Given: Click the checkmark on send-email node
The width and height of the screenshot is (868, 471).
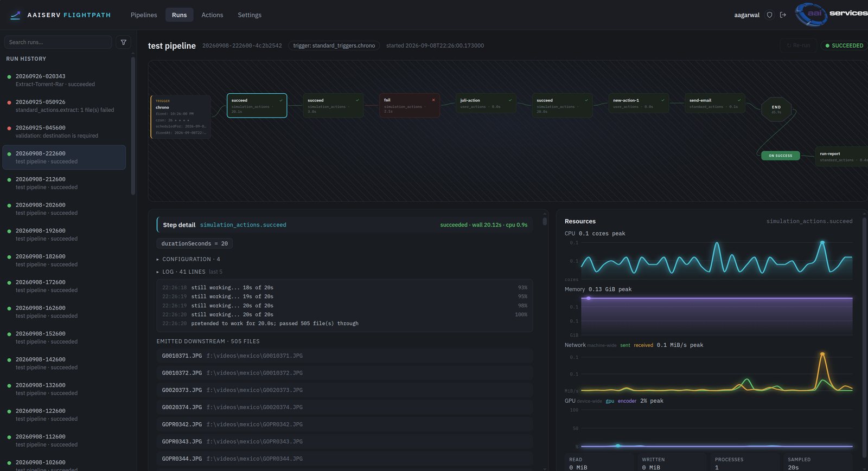Looking at the screenshot, I should tap(739, 100).
